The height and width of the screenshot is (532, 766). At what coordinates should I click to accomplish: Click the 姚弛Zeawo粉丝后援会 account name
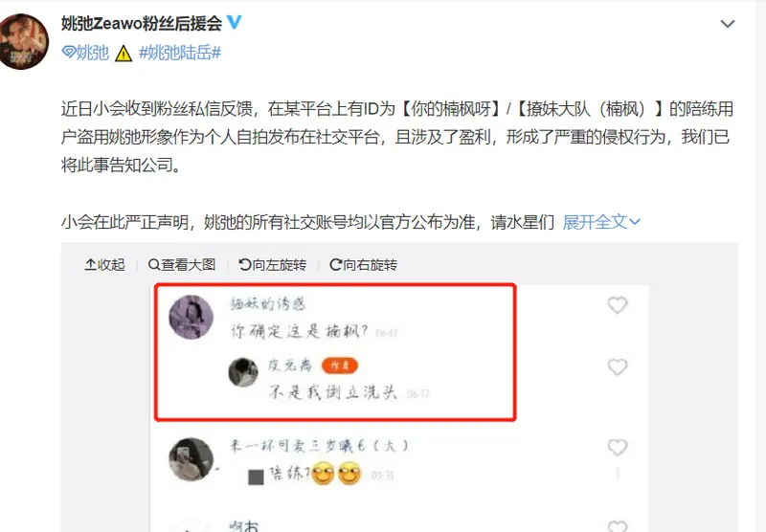click(x=142, y=23)
